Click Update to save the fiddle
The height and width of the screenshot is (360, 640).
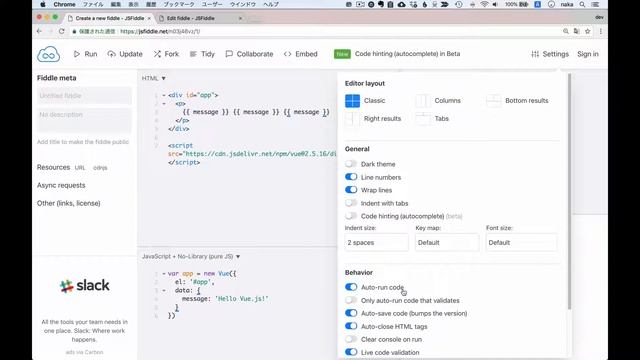tap(125, 54)
